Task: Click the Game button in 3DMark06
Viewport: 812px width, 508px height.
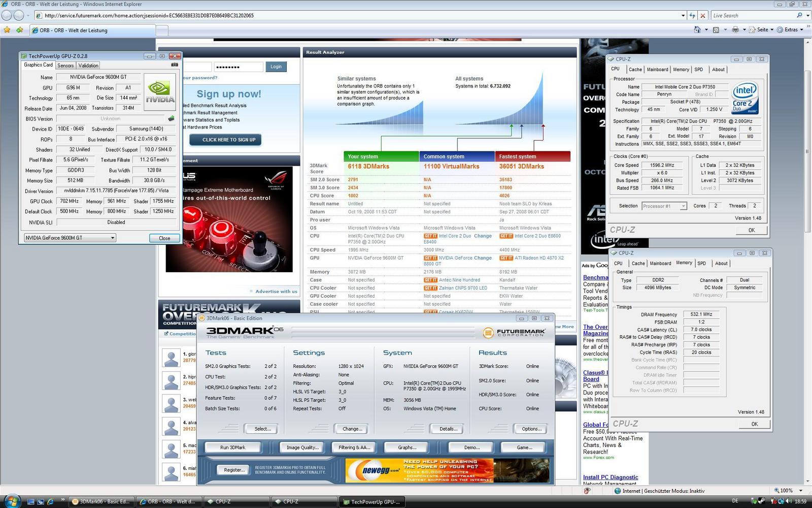Action: click(x=524, y=448)
